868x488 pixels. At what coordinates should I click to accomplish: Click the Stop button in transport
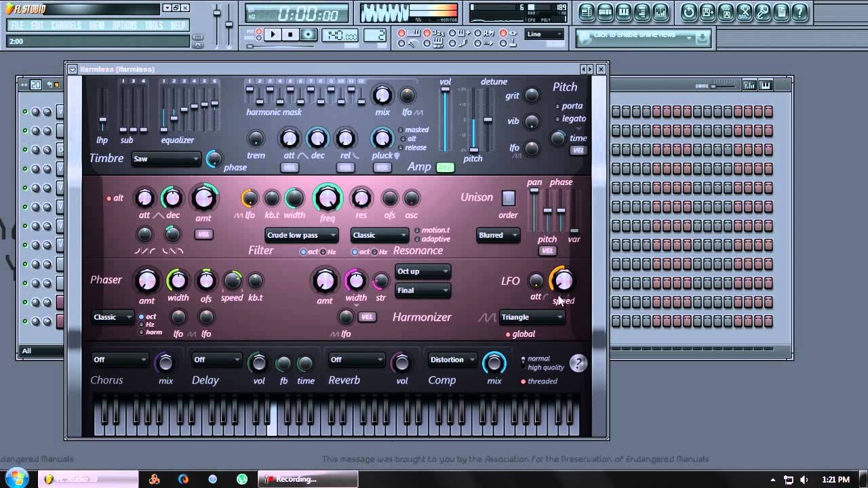[290, 35]
